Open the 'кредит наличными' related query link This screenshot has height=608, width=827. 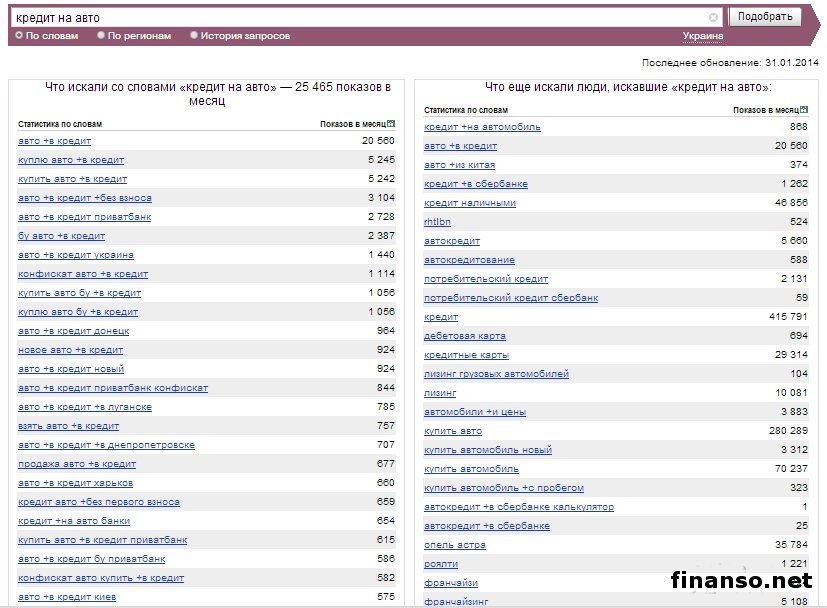tap(470, 203)
